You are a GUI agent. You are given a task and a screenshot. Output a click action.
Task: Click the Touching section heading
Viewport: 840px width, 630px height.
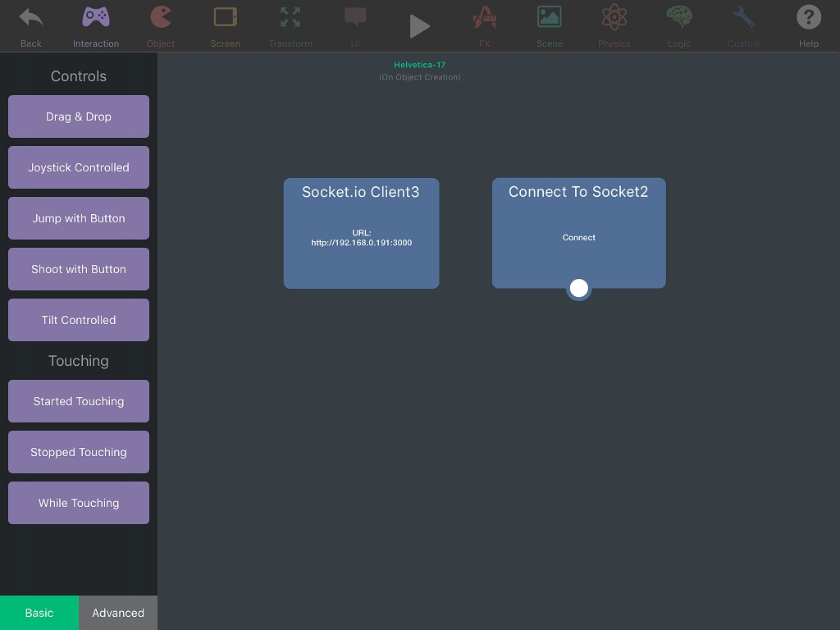coord(79,361)
